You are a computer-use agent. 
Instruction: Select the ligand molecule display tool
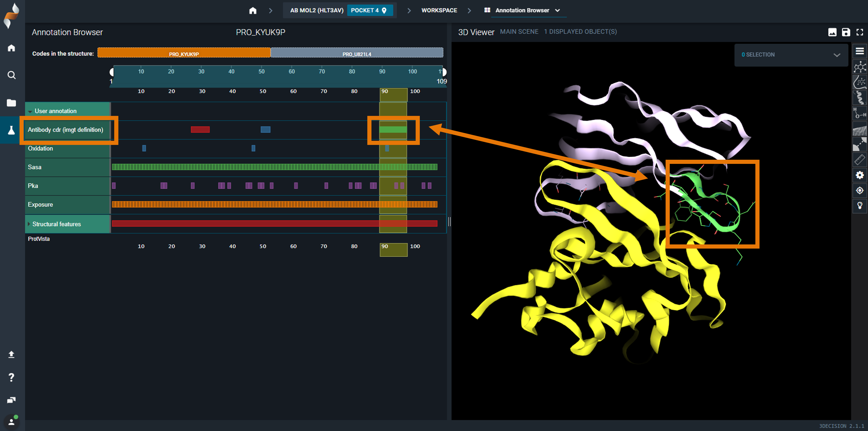pyautogui.click(x=860, y=67)
